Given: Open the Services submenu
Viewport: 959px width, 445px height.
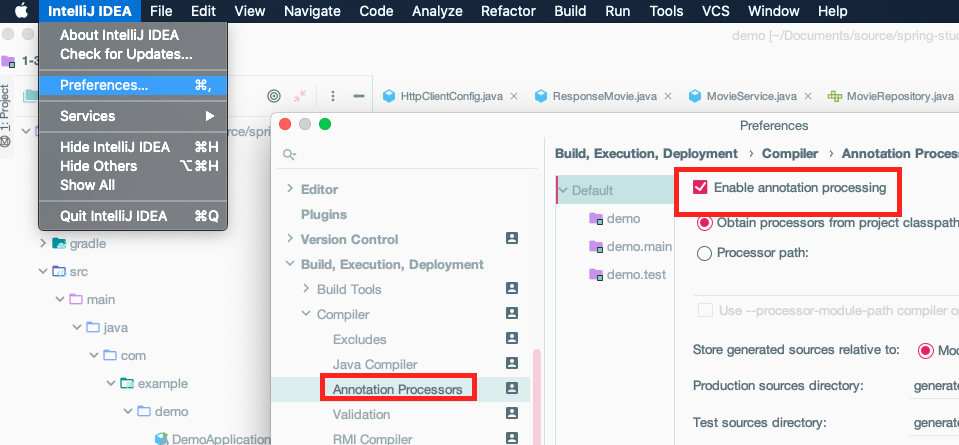Looking at the screenshot, I should [133, 116].
